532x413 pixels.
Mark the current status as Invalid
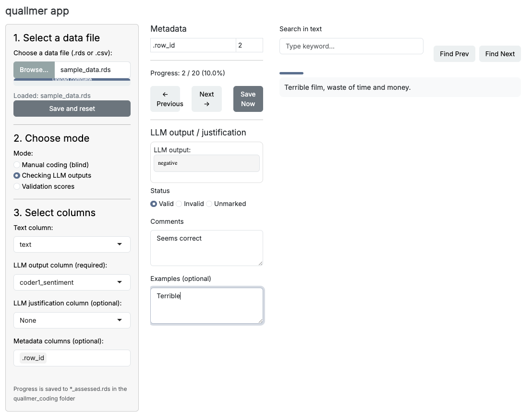click(x=179, y=204)
